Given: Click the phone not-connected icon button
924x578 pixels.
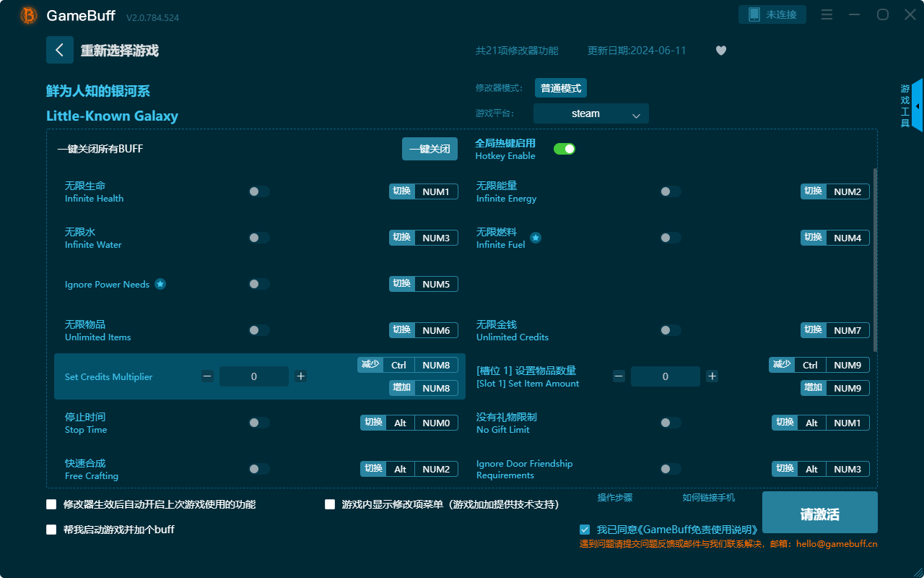Looking at the screenshot, I should 772,14.
